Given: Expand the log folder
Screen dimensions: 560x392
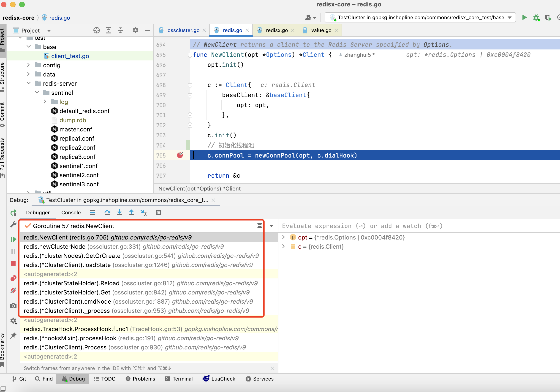Looking at the screenshot, I should tap(45, 101).
